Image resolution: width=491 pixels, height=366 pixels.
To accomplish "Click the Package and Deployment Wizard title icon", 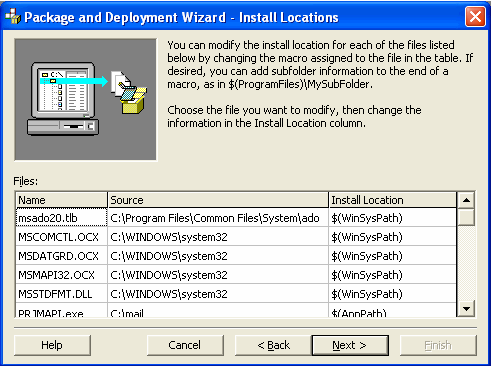I will 13,16.
